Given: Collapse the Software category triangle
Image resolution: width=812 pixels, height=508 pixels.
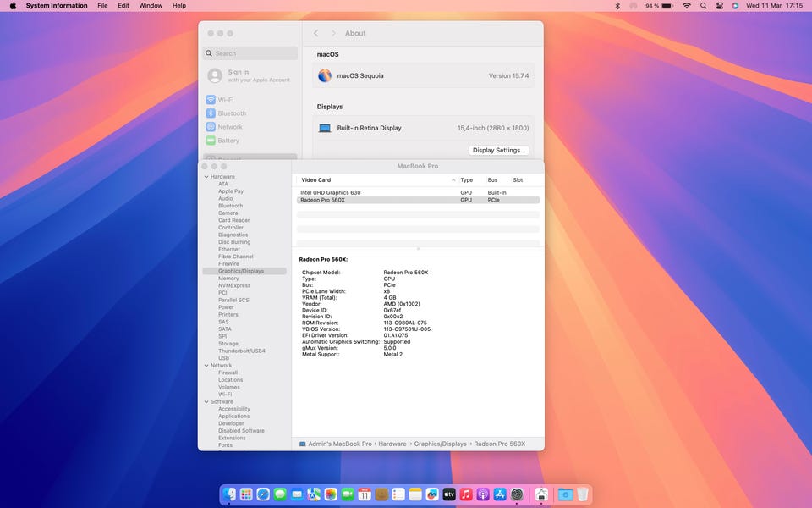Looking at the screenshot, I should (206, 402).
